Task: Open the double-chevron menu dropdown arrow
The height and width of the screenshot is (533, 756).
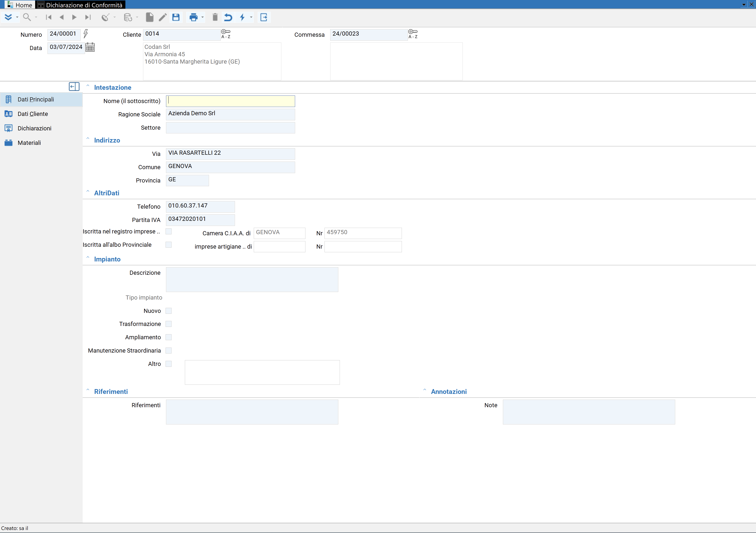Action: (x=17, y=17)
